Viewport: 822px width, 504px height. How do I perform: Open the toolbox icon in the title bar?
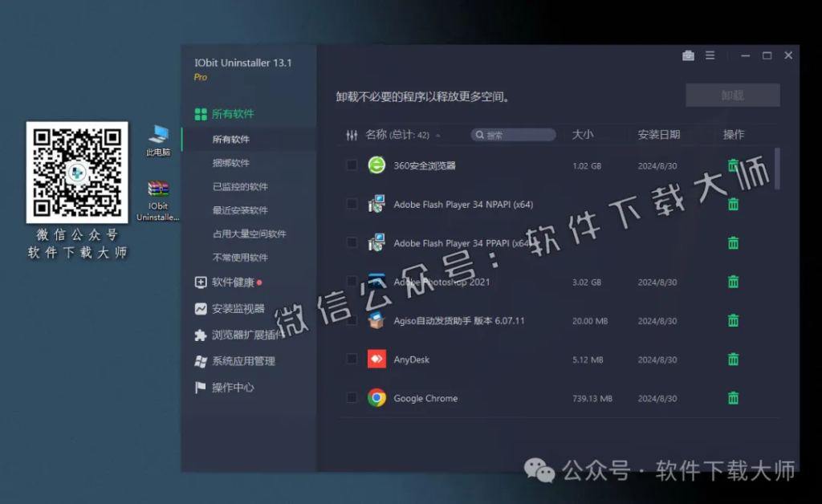pyautogui.click(x=688, y=55)
